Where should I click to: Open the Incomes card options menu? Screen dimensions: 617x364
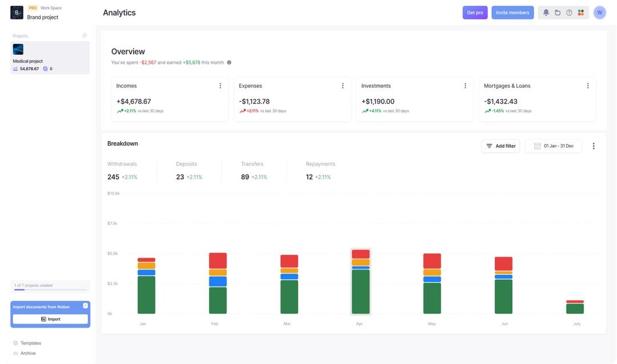pyautogui.click(x=220, y=86)
